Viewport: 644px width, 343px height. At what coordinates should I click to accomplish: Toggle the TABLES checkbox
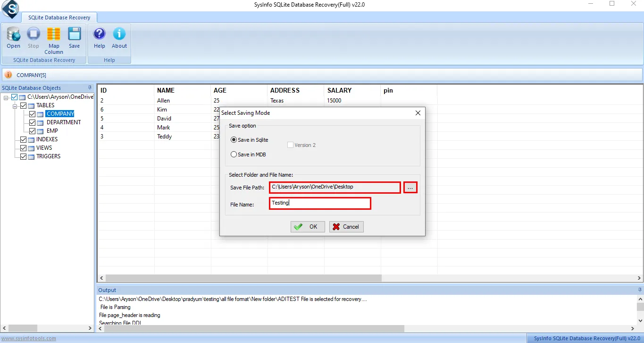(23, 105)
